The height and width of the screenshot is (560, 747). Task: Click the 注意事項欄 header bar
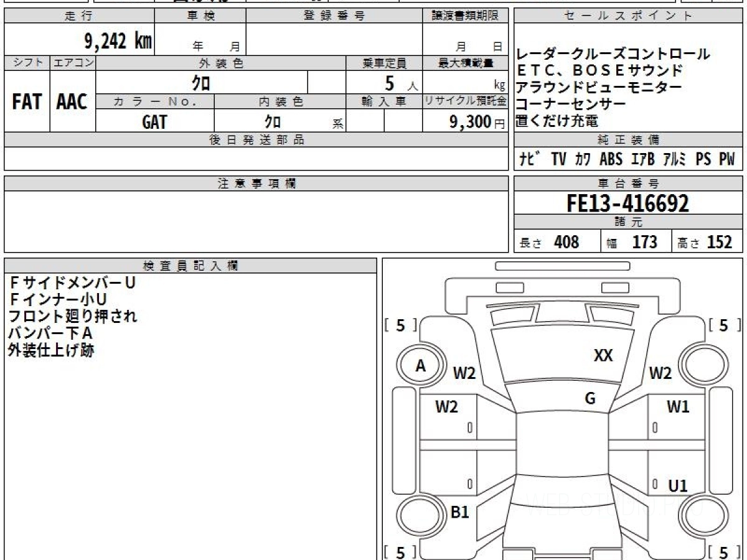256,184
